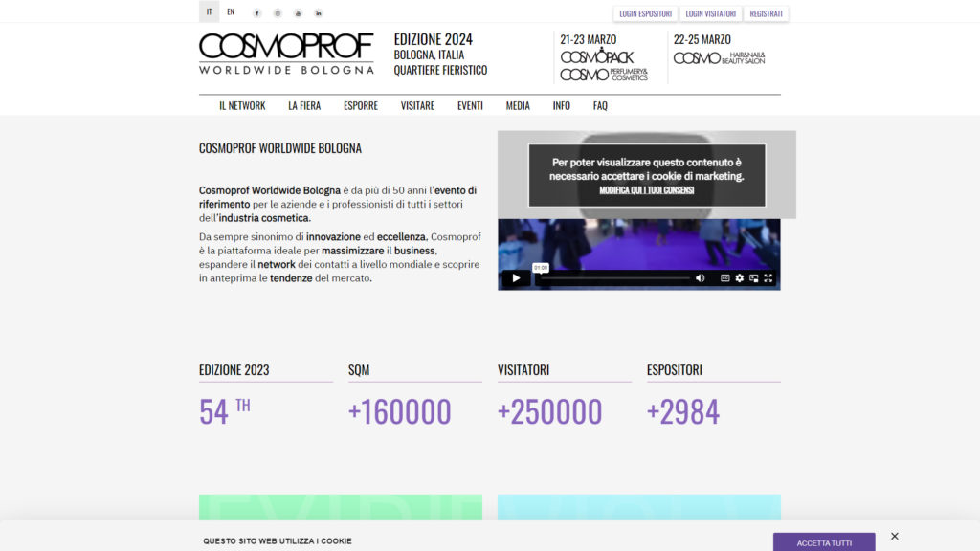Open the Instagram social icon
The height and width of the screenshot is (551, 980).
[278, 13]
